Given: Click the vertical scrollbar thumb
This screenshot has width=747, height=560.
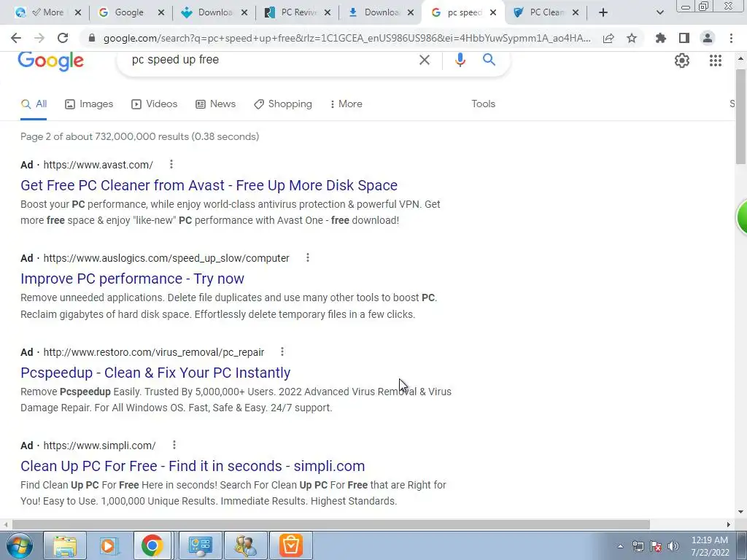Looking at the screenshot, I should 741,117.
